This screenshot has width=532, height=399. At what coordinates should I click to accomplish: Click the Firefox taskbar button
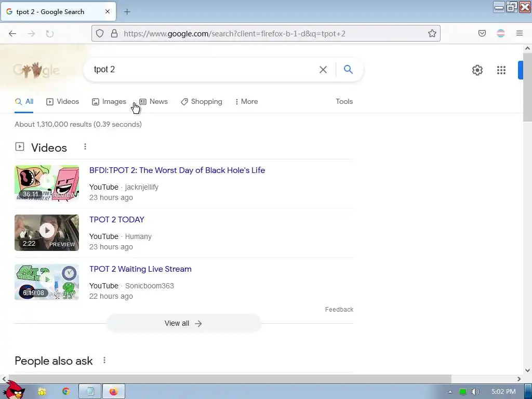click(114, 392)
